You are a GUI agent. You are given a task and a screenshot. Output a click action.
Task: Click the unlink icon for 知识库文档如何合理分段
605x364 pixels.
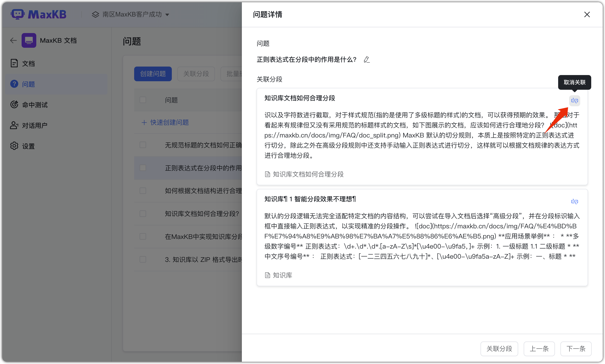click(574, 101)
